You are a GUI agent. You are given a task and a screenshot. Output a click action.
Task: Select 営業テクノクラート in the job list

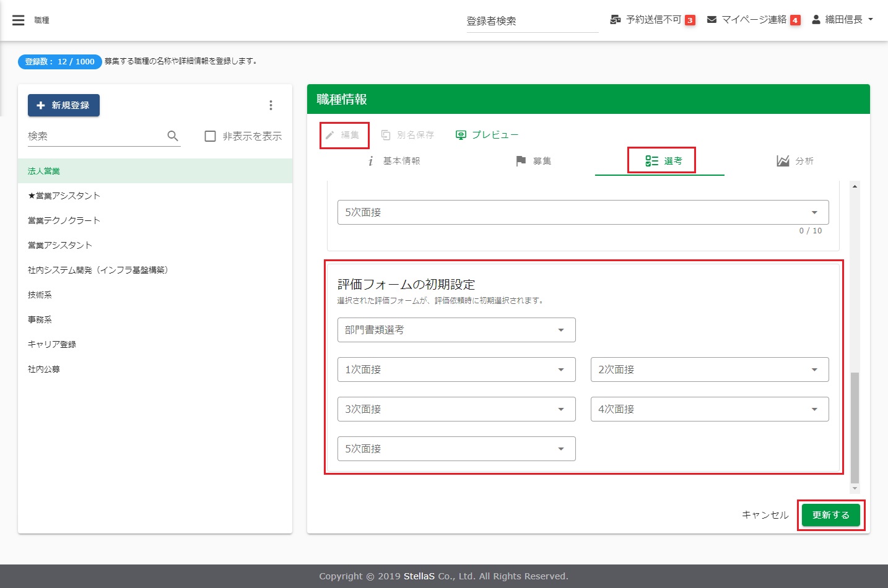point(64,220)
